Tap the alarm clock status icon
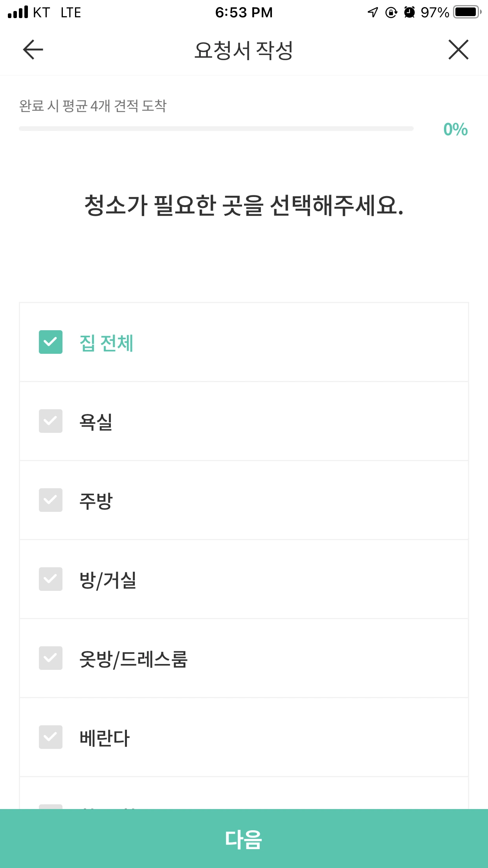This screenshot has height=868, width=488. coord(409,12)
